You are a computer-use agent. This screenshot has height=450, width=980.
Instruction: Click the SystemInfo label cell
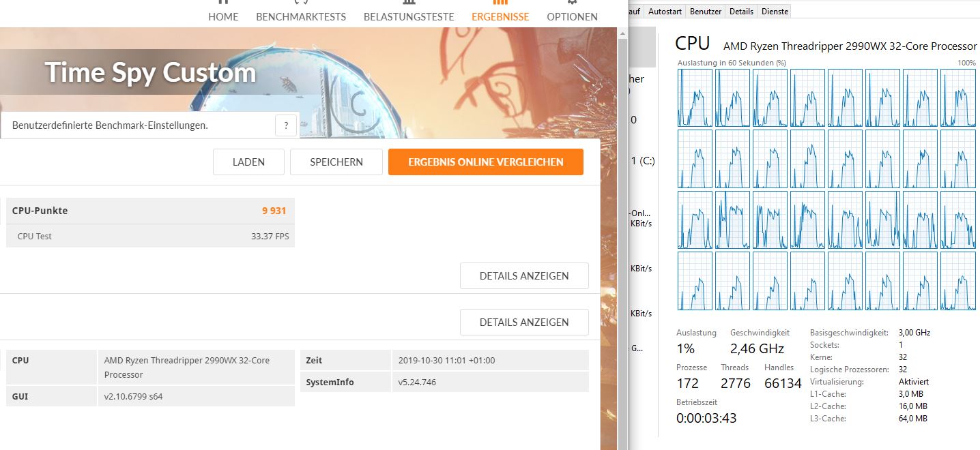point(345,382)
